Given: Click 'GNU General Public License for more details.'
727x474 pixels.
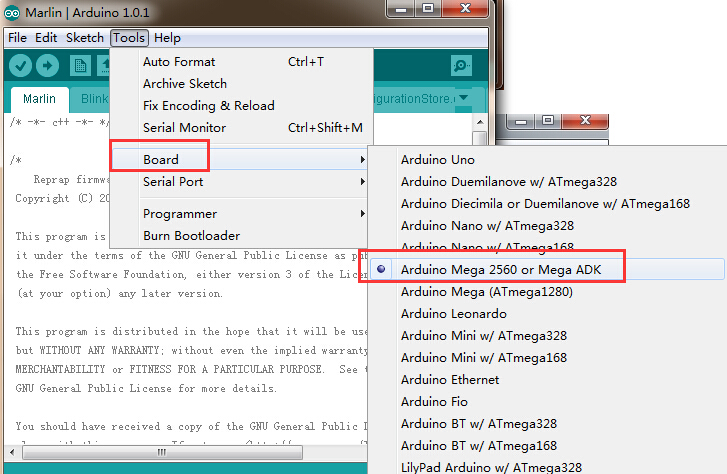Looking at the screenshot, I should pos(146,388).
